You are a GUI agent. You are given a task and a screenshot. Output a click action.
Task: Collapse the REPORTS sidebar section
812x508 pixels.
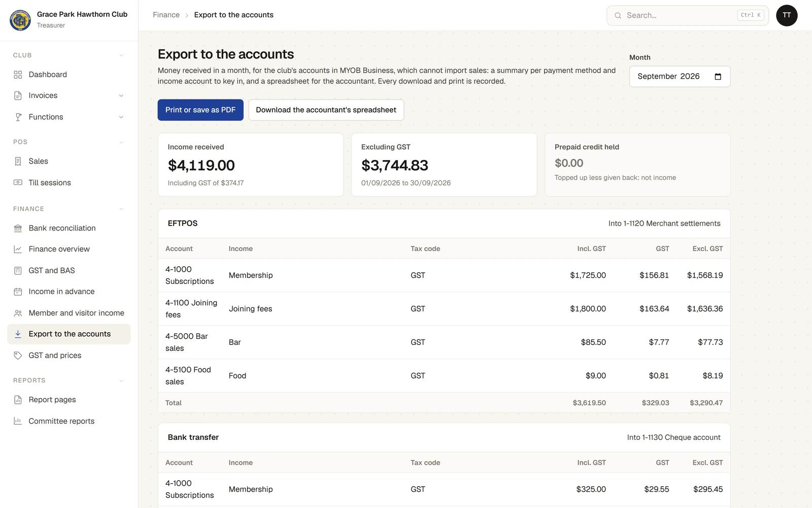click(x=121, y=380)
